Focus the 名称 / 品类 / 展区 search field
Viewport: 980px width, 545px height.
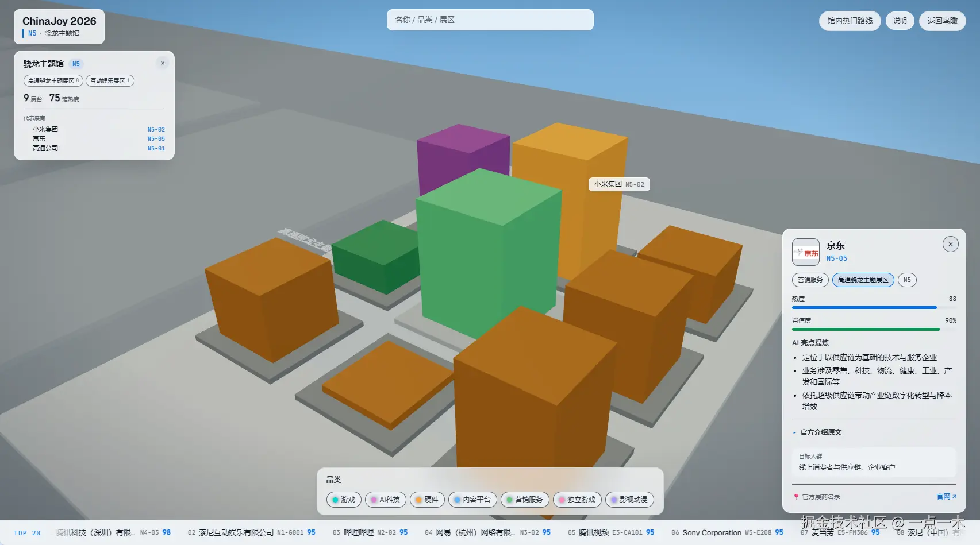490,20
